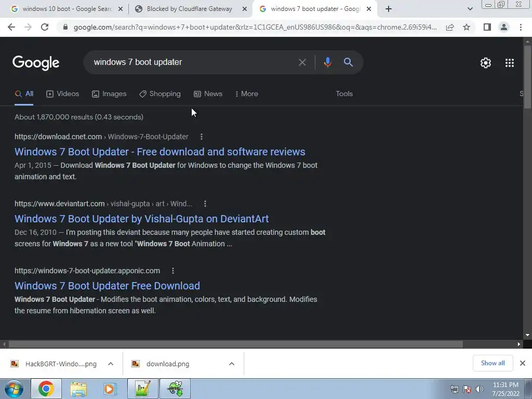Go to the Google homepage logo
The height and width of the screenshot is (399, 532).
click(36, 63)
